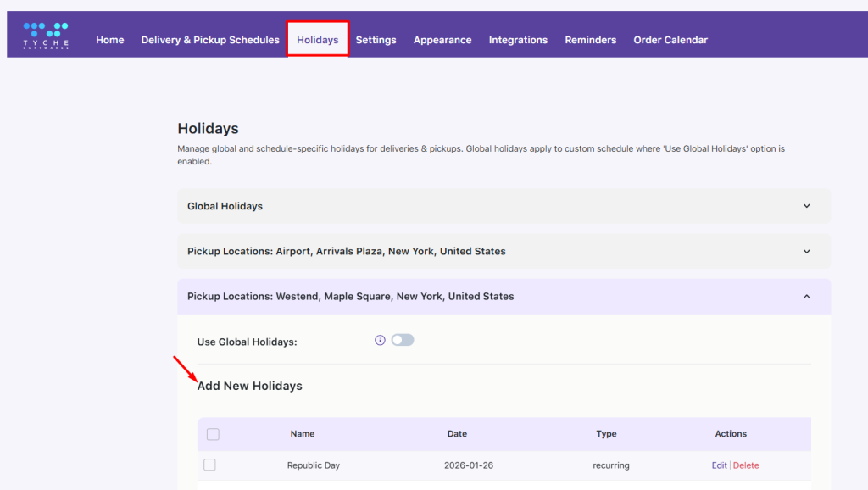Edit the Republic Day holiday
This screenshot has height=490, width=868.
(x=719, y=465)
